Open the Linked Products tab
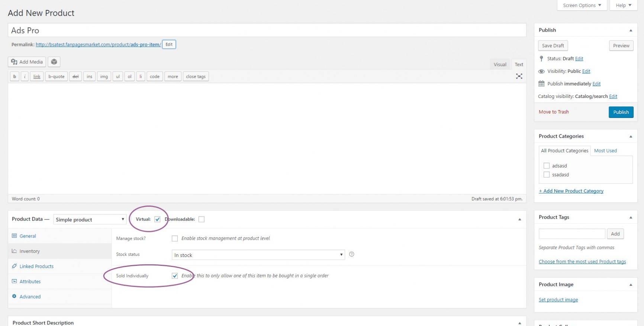 36,266
